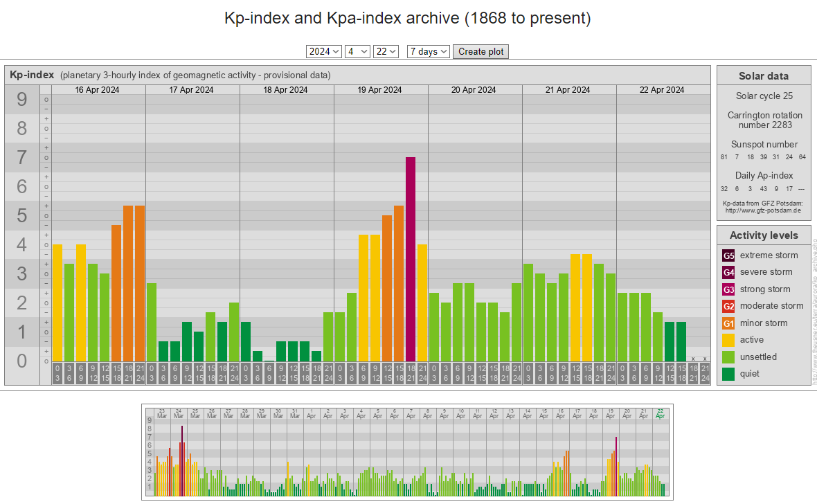817x504 pixels.
Task: Click the 'Sunspot number' label
Action: pyautogui.click(x=764, y=145)
